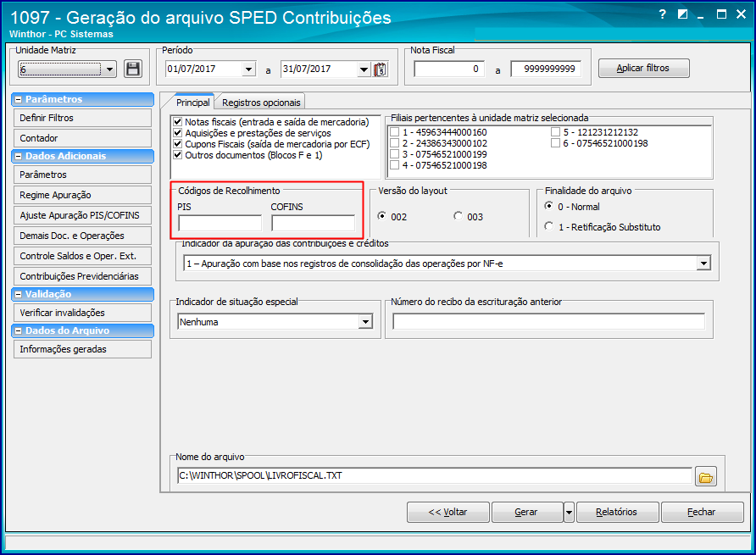Expand the Indicador da apuração combo box
The width and height of the screenshot is (756, 555).
pos(704,264)
